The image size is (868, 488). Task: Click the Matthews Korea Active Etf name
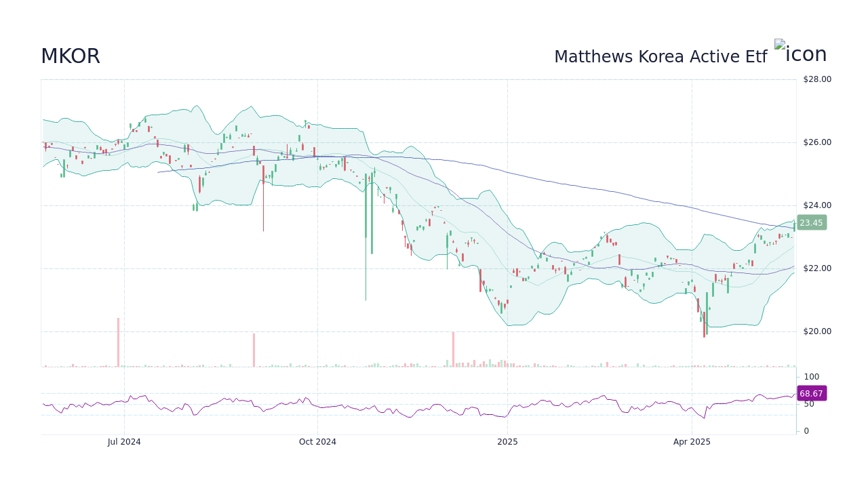pos(660,57)
